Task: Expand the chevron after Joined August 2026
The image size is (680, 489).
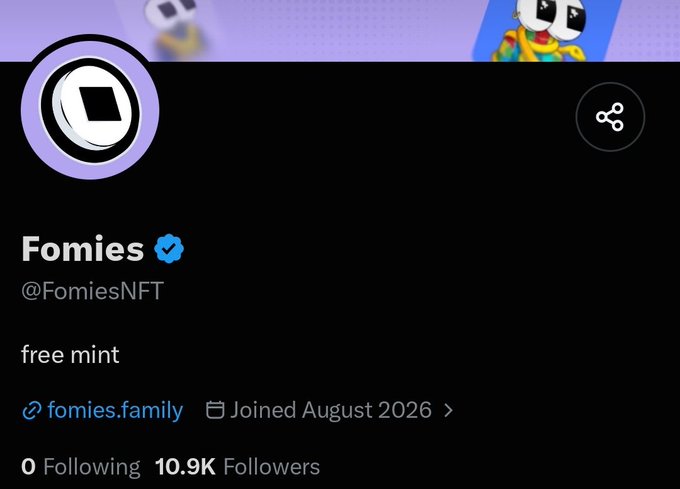Action: tap(448, 410)
